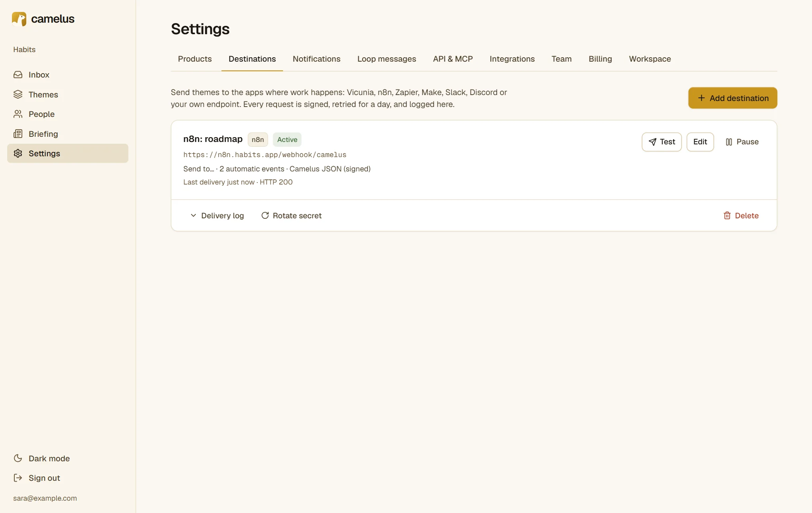
Task: Click the Settings page heading
Action: click(x=200, y=29)
